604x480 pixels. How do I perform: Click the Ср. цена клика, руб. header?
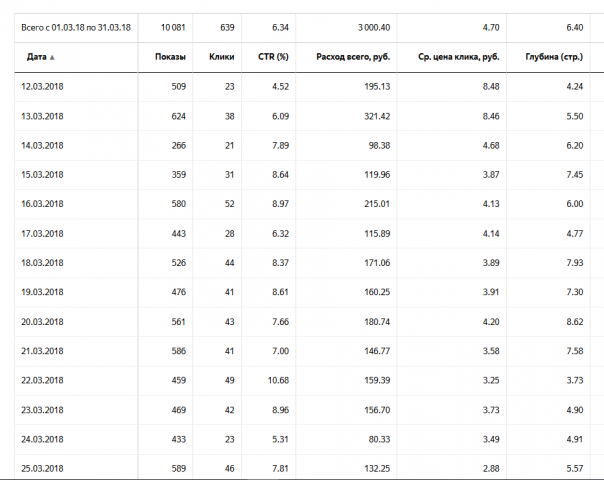coord(458,57)
